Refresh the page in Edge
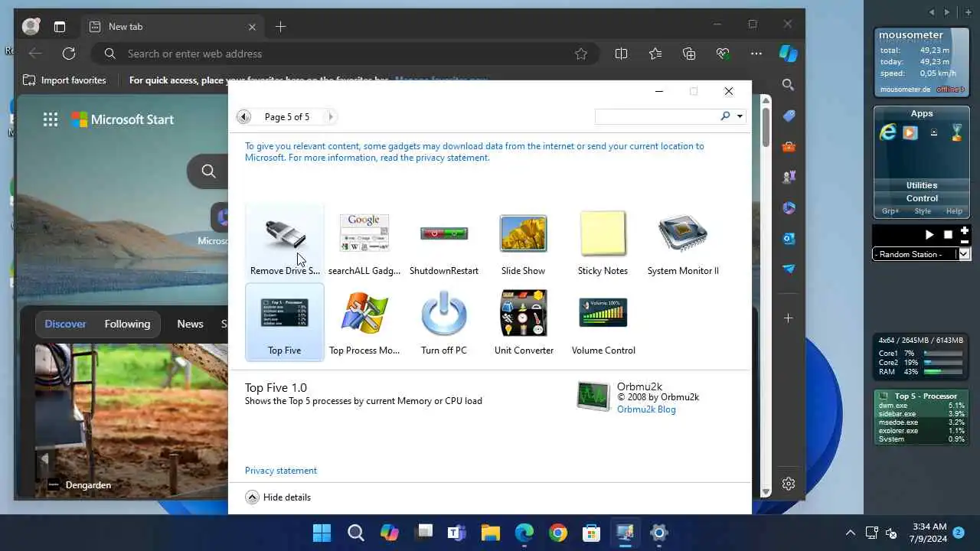This screenshot has width=980, height=551. click(69, 54)
